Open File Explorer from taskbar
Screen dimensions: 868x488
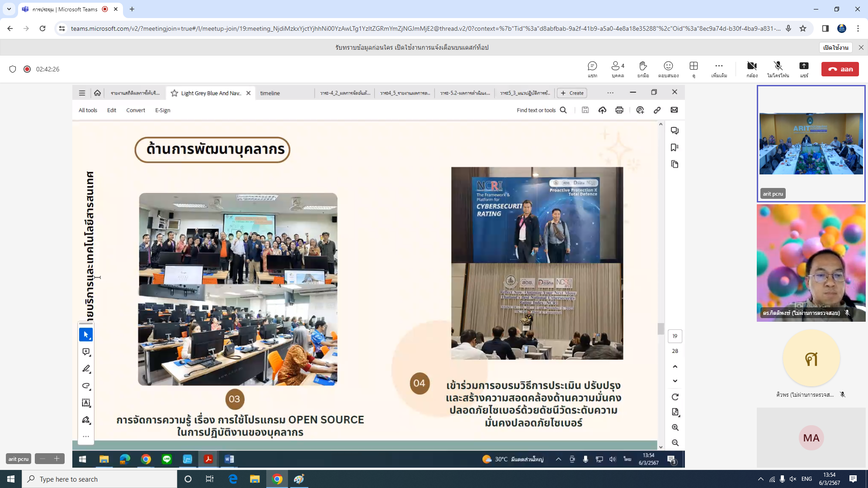(255, 479)
